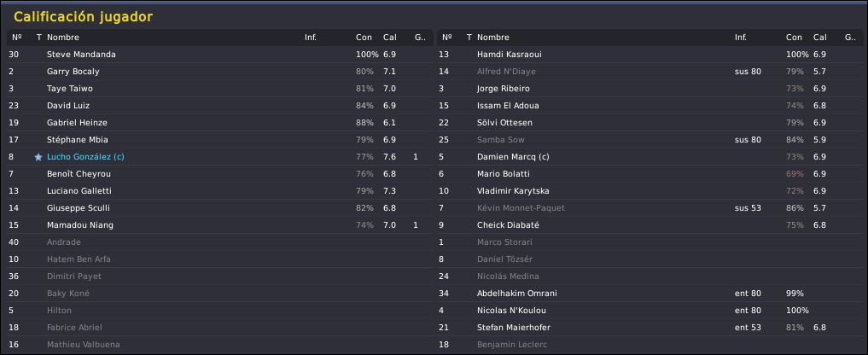
Task: Click the star icon beside Lucho González
Action: [38, 157]
